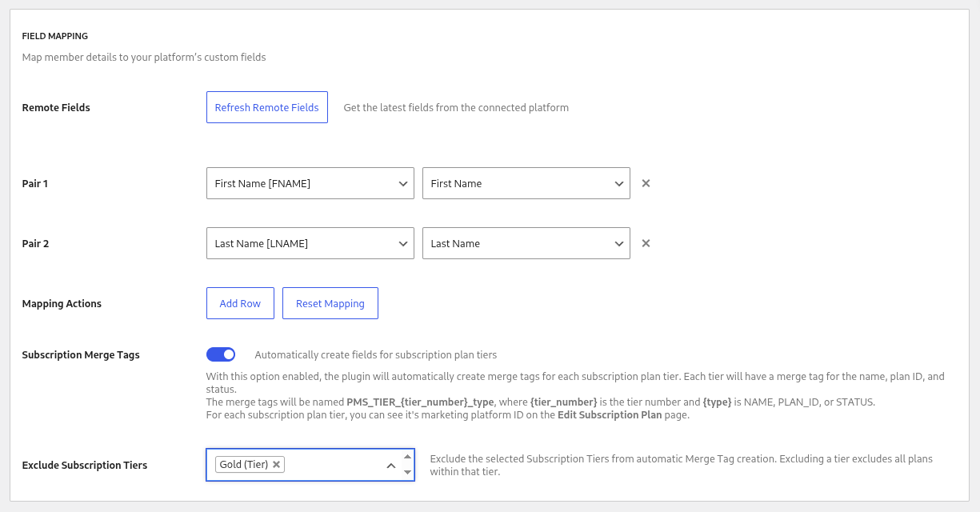Click the Refresh Remote Fields button
This screenshot has width=980, height=512.
point(266,107)
